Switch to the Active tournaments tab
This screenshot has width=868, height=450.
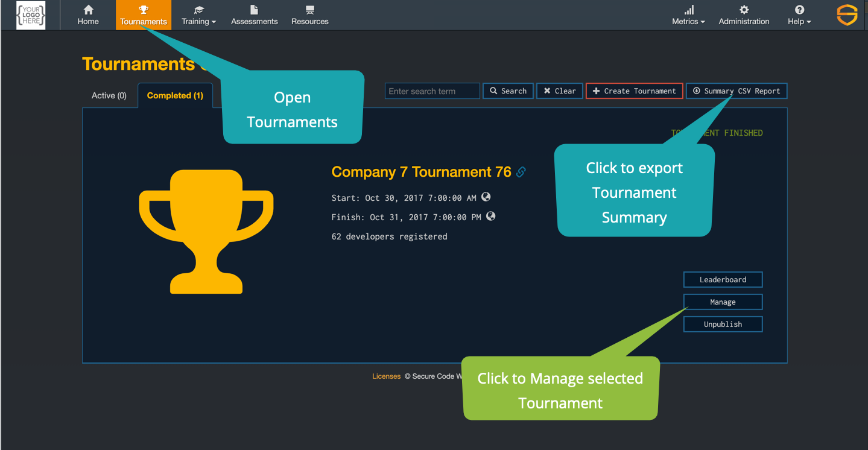[x=109, y=95]
